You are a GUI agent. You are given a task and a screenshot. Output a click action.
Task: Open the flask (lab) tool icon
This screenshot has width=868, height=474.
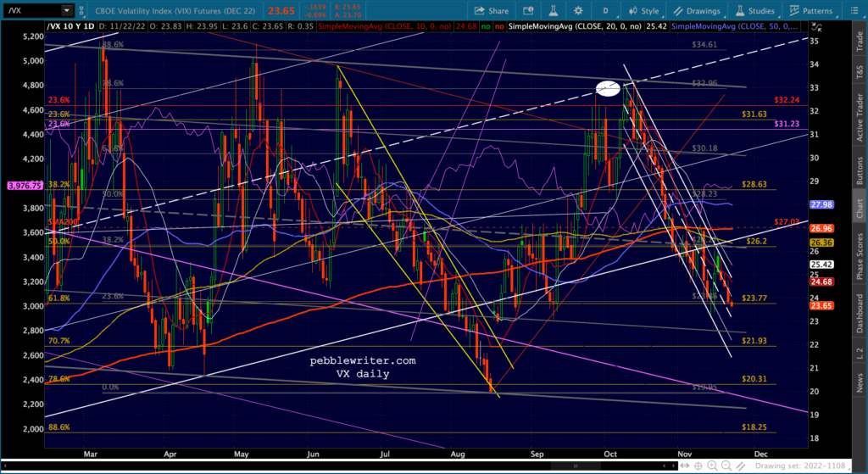click(553, 10)
